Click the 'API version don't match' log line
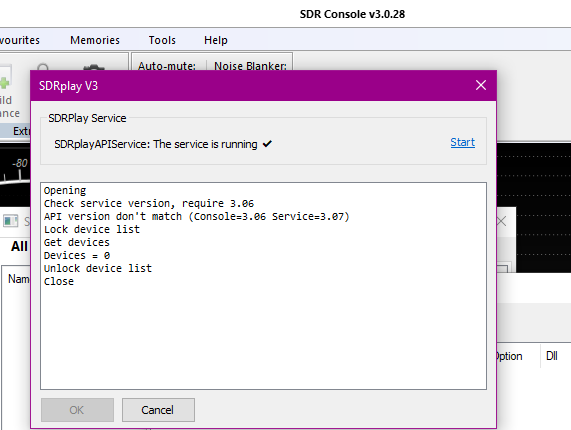 [x=197, y=217]
